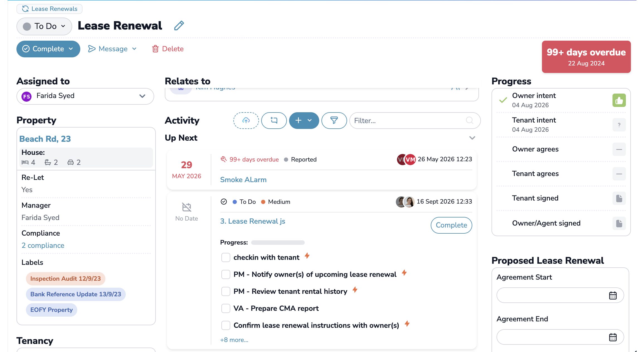Click the EOFY Property label
The image size is (644, 352).
pyautogui.click(x=51, y=310)
